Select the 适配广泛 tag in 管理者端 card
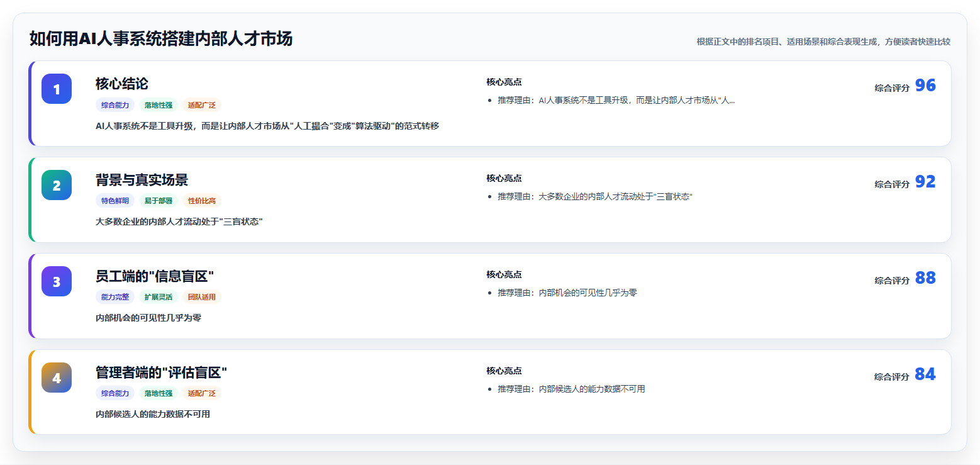This screenshot has height=465, width=980. 202,394
